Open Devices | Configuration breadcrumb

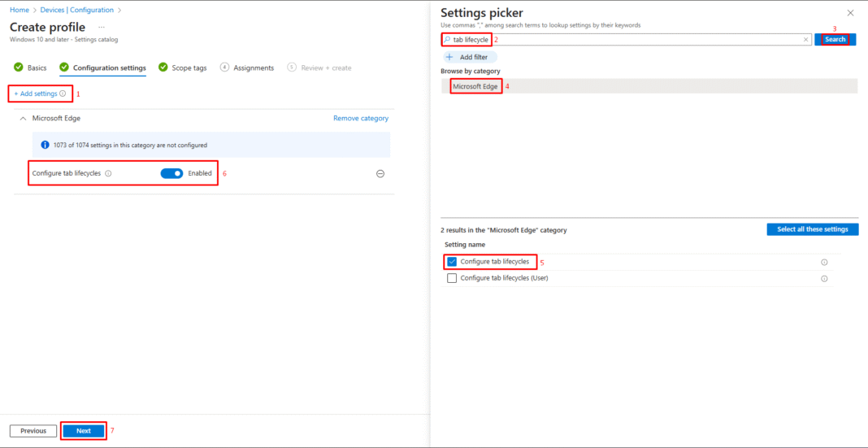click(x=77, y=10)
